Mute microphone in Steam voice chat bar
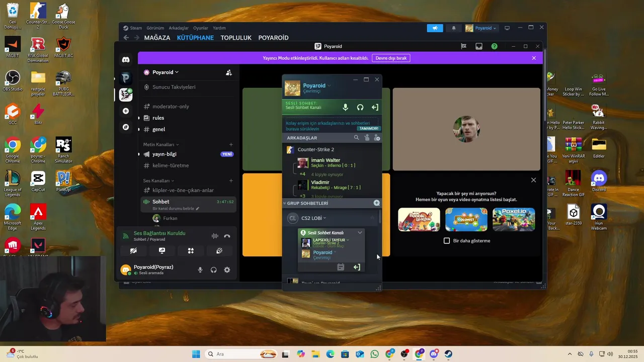Screen dimensions: 644x362 (x=345, y=107)
